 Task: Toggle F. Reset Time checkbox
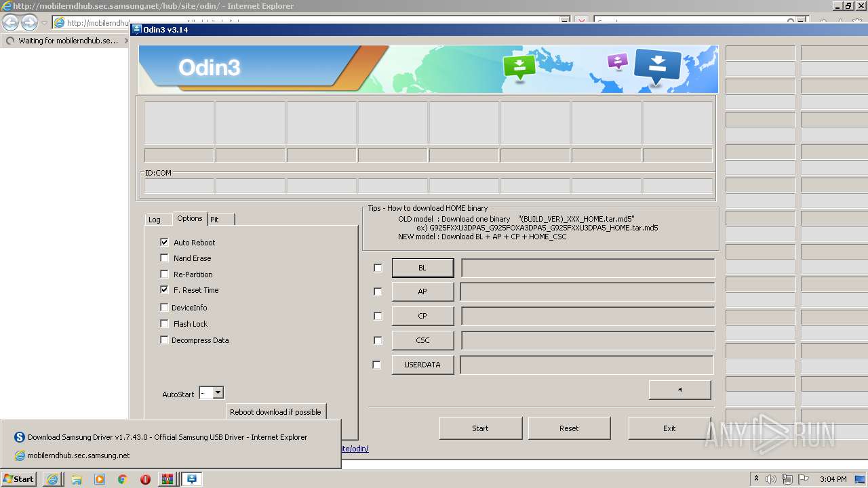point(164,289)
